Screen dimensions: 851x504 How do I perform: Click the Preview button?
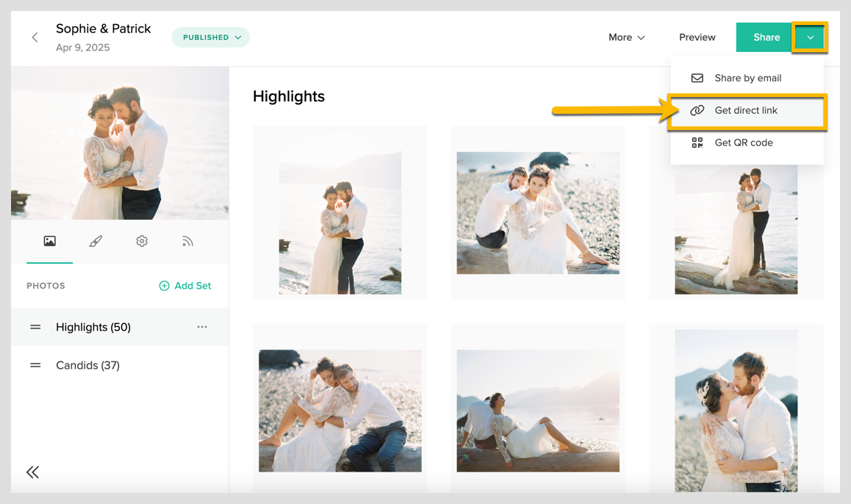[697, 37]
